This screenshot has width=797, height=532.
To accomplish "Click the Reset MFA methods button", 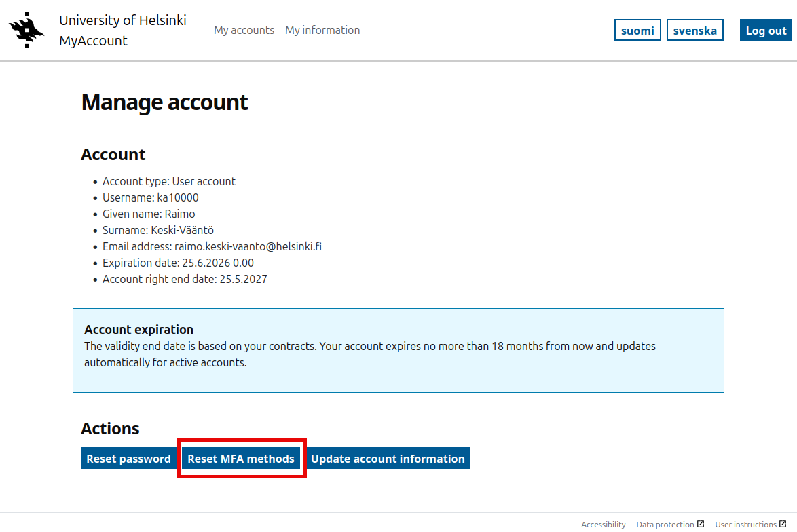I will (x=241, y=458).
